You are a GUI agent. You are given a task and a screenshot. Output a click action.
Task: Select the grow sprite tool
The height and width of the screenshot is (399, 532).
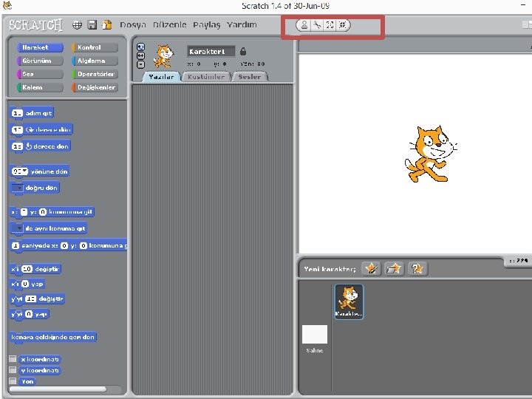point(330,25)
